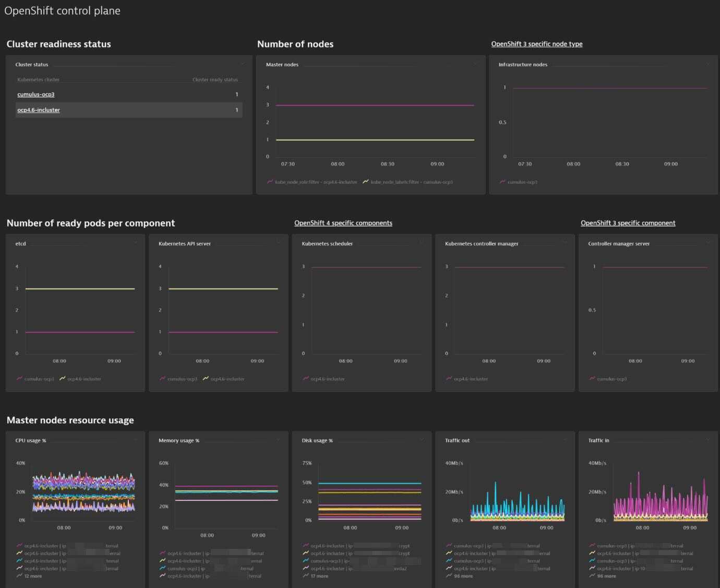Toggle ocp4.6-incluster legend in etcd tile
Viewport: 720px width, 588px height.
pyautogui.click(x=80, y=379)
